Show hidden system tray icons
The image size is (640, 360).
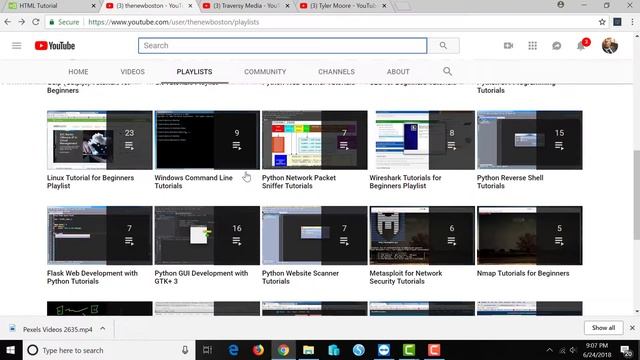click(549, 350)
